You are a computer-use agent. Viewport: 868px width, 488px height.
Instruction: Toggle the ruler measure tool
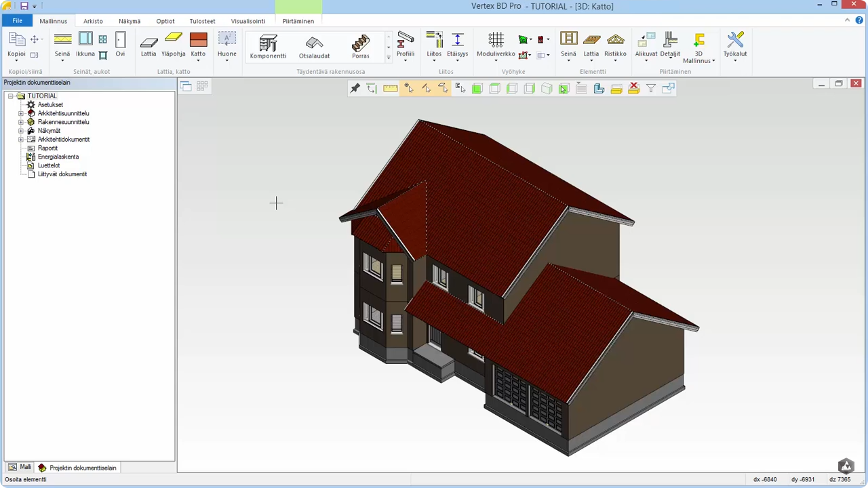tap(390, 88)
